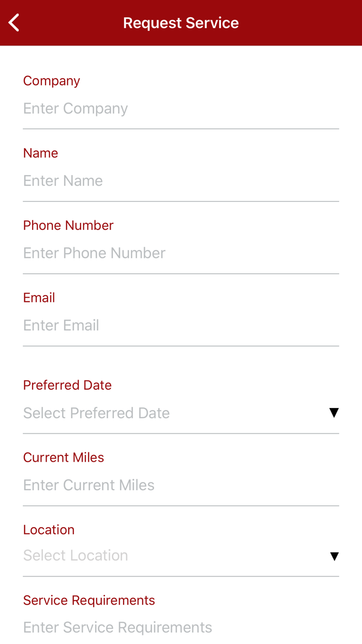Focus the Enter Service Requirements field
362x644 pixels.
point(181,627)
